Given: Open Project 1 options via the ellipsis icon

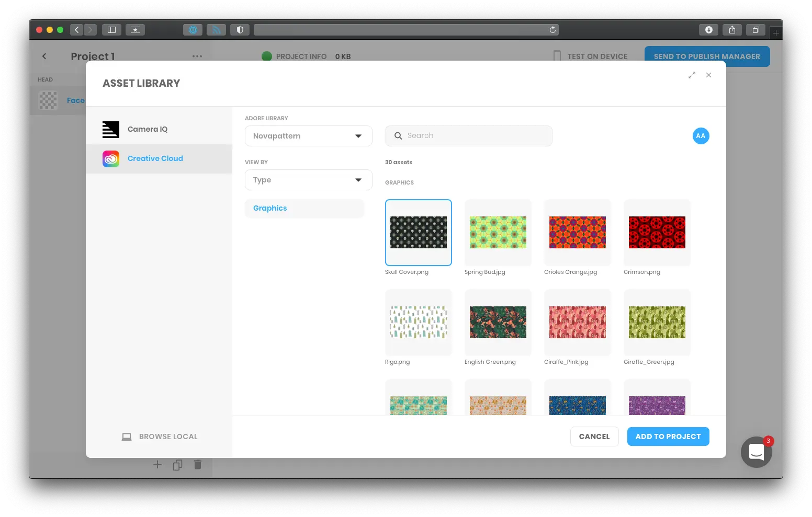Looking at the screenshot, I should point(197,56).
